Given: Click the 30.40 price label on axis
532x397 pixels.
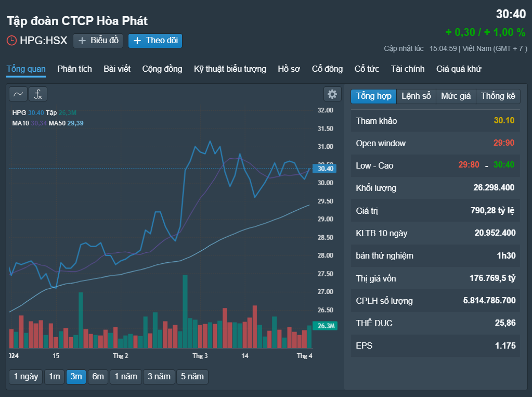Looking at the screenshot, I should coord(325,169).
